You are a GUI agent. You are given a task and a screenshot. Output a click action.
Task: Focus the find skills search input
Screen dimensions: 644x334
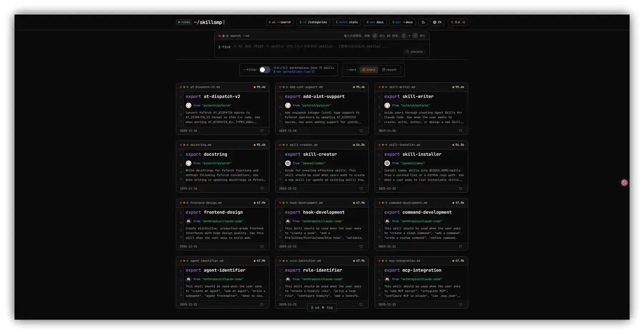click(311, 46)
